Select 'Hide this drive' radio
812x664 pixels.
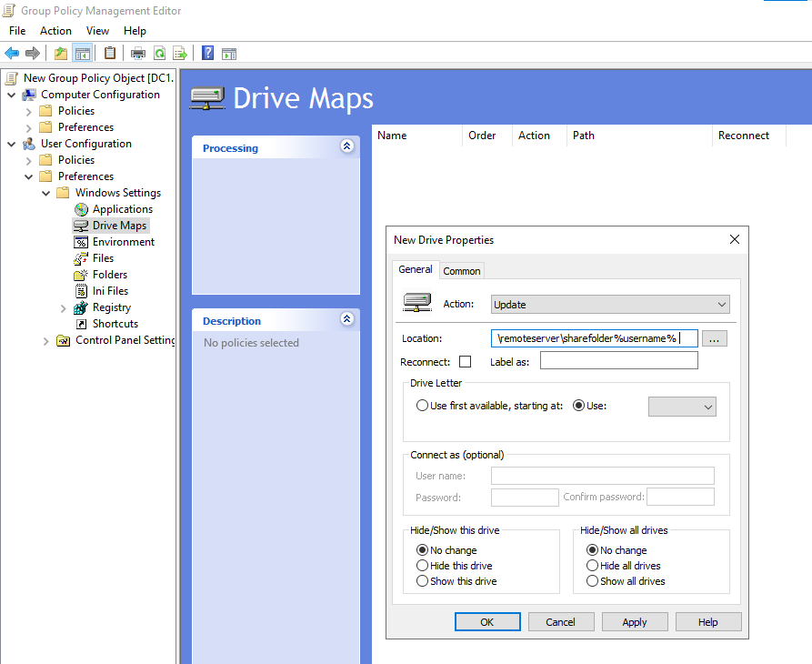click(422, 566)
